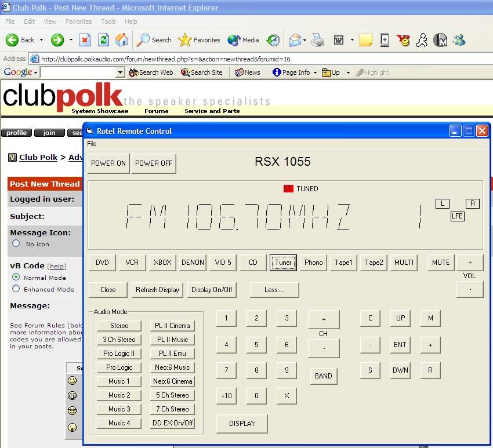Click the Google toolbar Page Info button
The image size is (493, 448).
pyautogui.click(x=292, y=72)
